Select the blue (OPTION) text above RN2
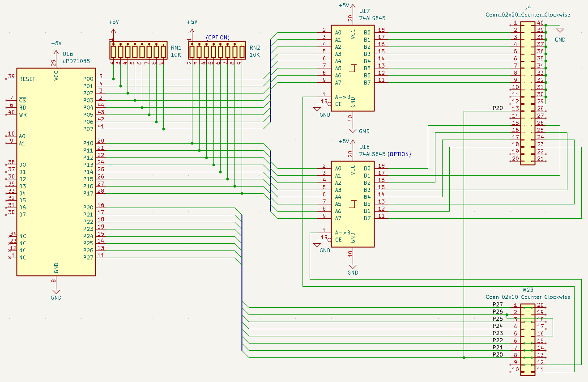The height and width of the screenshot is (382, 588). pyautogui.click(x=217, y=38)
